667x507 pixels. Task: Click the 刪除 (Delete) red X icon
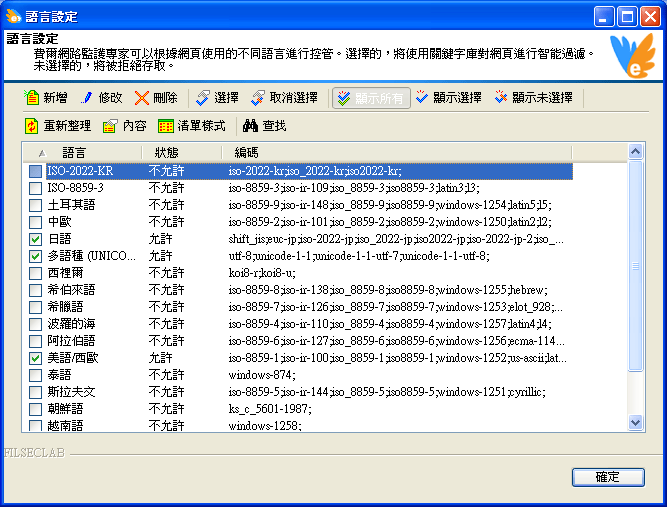(142, 98)
